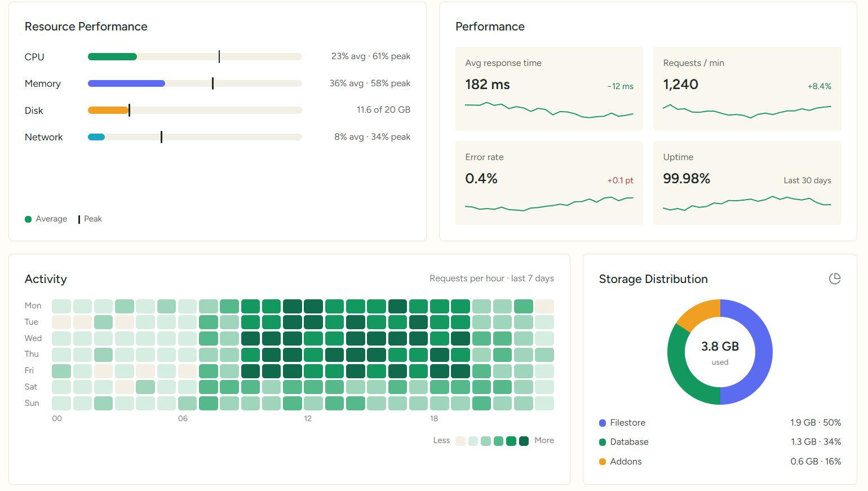This screenshot has width=868, height=491.
Task: Click the CPU usage progress bar
Action: click(195, 56)
